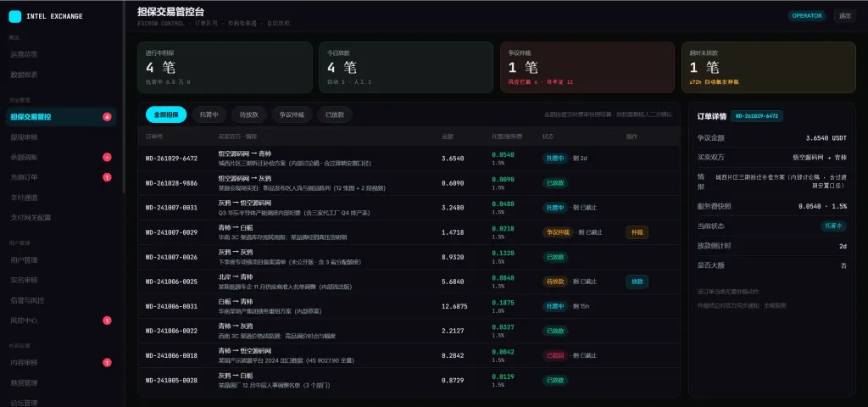Click the 托管中 status pill in order details
868x407 pixels.
[x=834, y=226]
